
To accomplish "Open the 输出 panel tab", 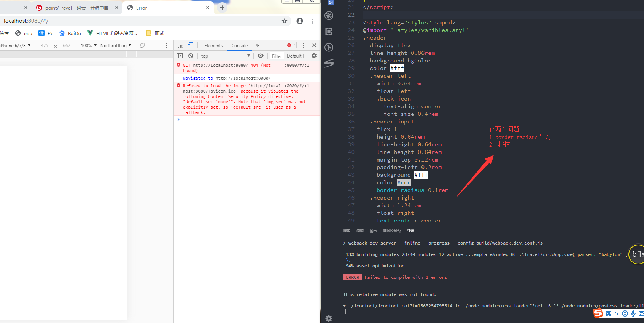I will point(373,231).
